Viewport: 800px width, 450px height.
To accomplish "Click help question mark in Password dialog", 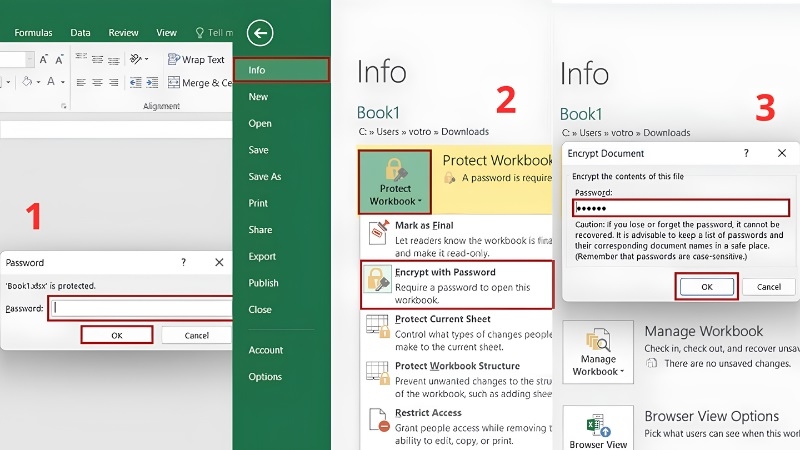I will [x=184, y=262].
